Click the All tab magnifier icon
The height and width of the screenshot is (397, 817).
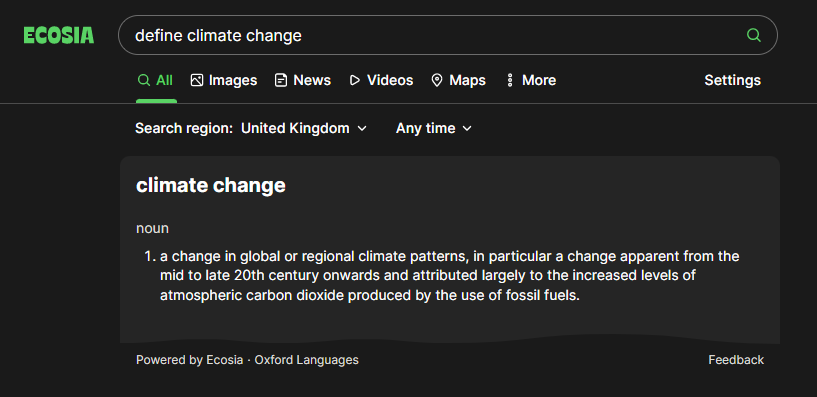point(143,80)
